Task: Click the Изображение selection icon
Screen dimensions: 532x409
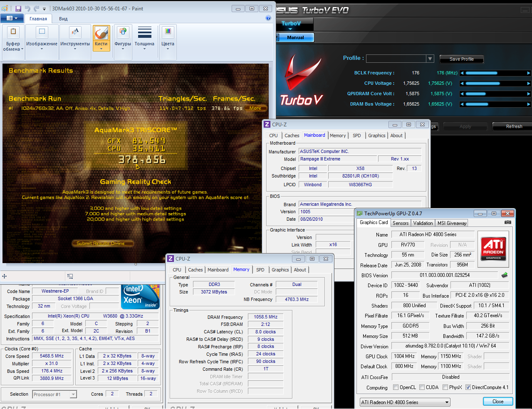Action: [x=42, y=32]
